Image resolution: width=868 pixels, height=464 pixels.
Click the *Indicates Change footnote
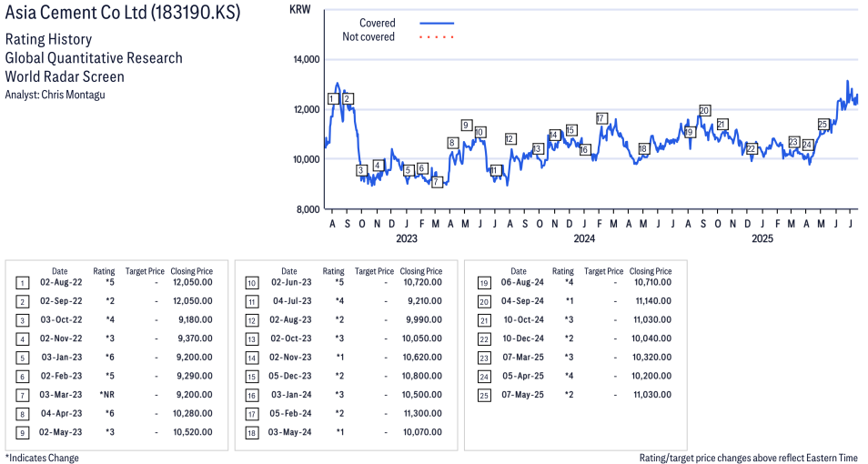coord(42,458)
